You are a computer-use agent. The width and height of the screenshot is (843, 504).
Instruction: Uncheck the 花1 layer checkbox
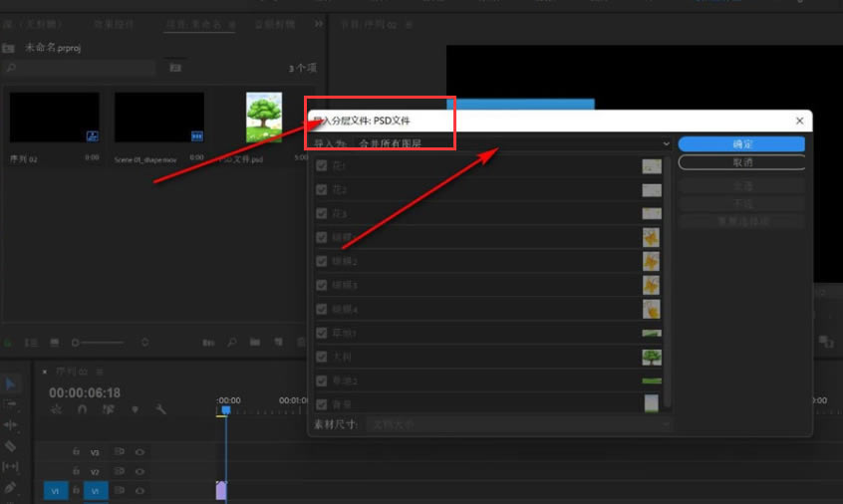coord(322,165)
